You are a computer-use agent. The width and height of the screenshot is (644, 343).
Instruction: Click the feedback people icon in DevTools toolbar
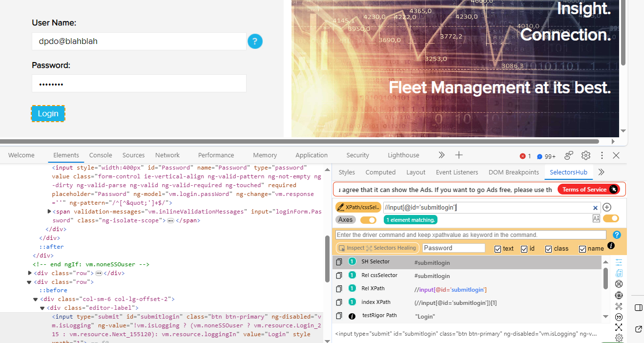point(569,155)
